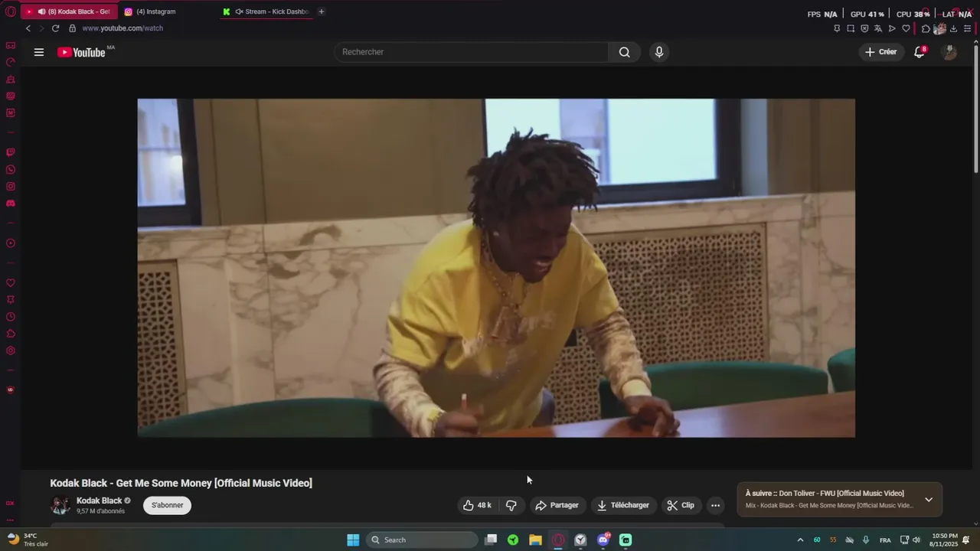Viewport: 980px width, 551px height.
Task: Open File Explorer from the taskbar
Action: coord(536,540)
